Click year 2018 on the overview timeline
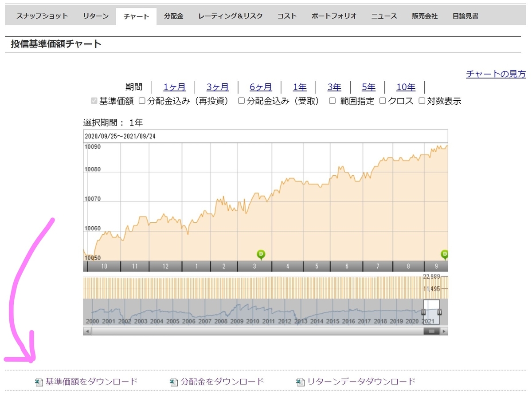Viewport: 532px width, 394px height. click(x=380, y=321)
